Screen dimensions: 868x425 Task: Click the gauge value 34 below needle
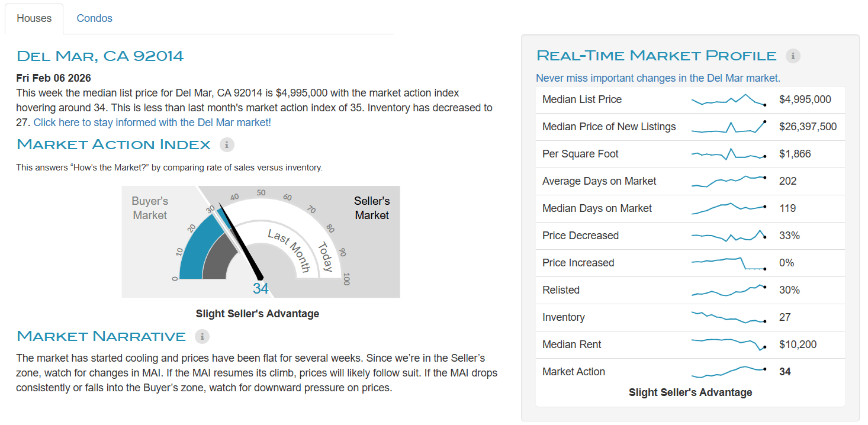[x=261, y=288]
